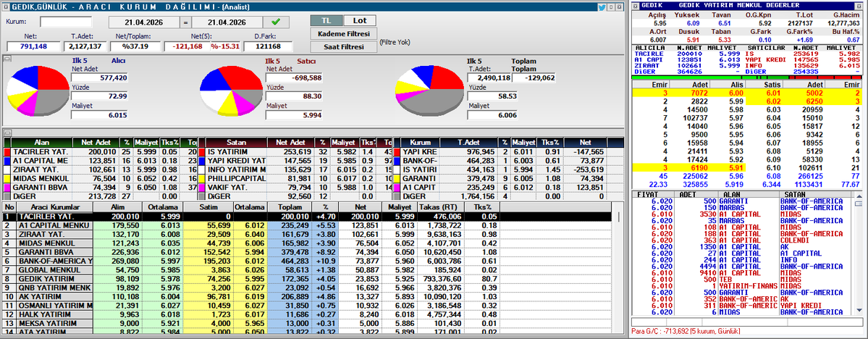The width and height of the screenshot is (868, 339).
Task: Click the equals sign button between dates
Action: point(185,22)
